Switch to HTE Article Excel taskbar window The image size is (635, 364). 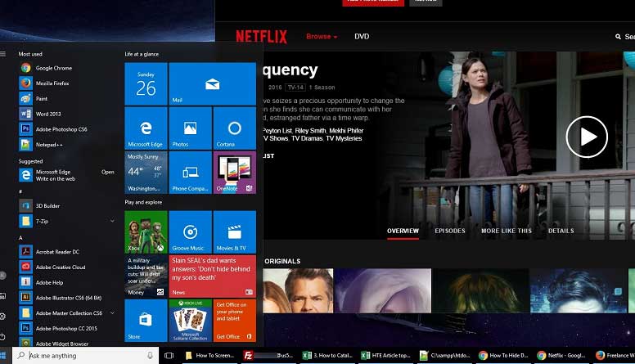[x=386, y=356]
